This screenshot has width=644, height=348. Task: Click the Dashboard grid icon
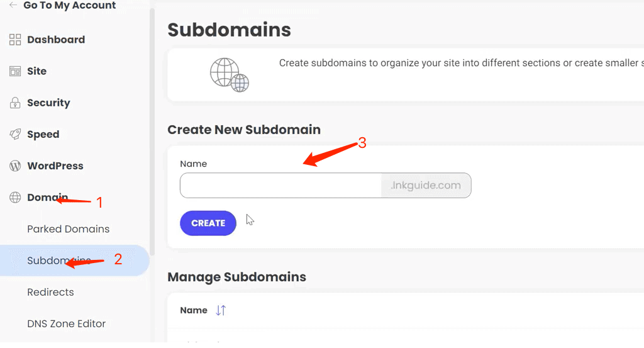pyautogui.click(x=15, y=40)
